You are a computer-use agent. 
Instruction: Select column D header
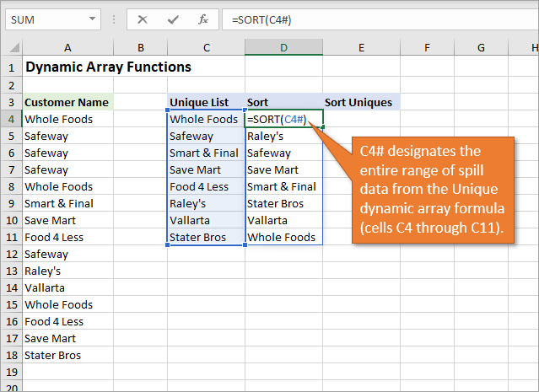[283, 47]
